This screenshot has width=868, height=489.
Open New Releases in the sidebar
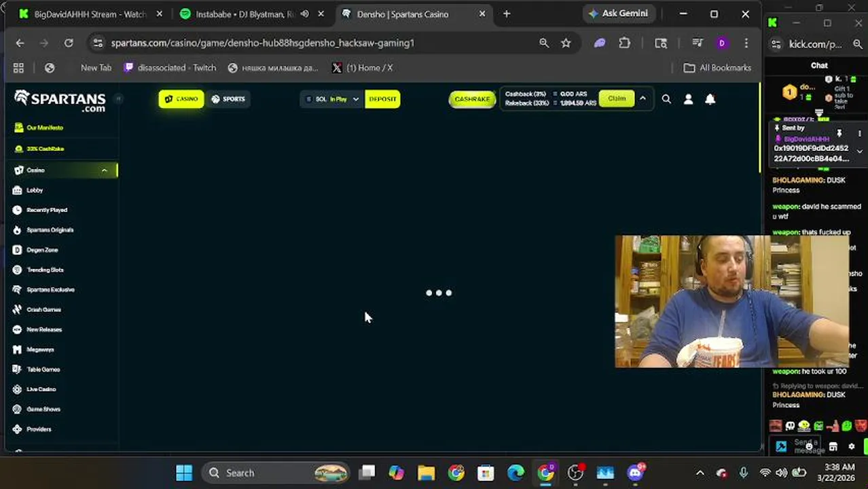pyautogui.click(x=43, y=329)
